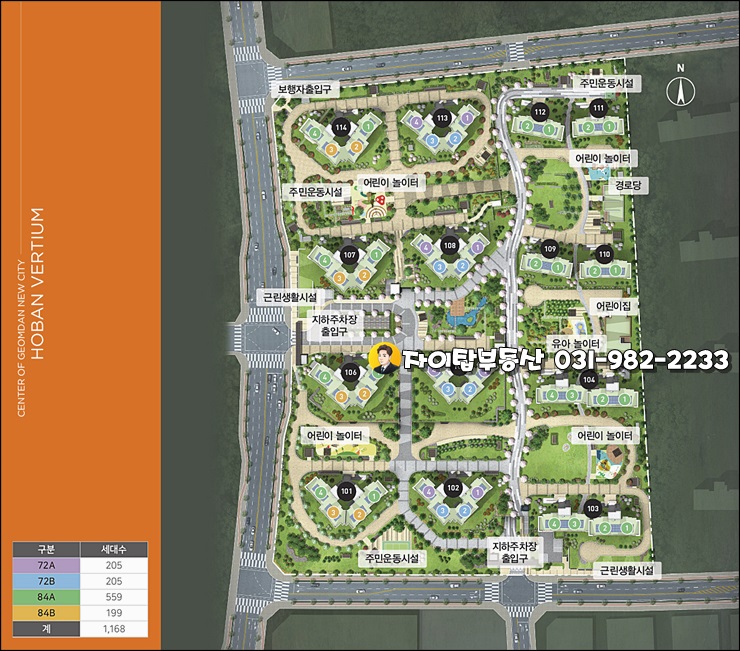Click the HOBAN VERTIUM title text
This screenshot has height=651, width=740.
pos(37,284)
